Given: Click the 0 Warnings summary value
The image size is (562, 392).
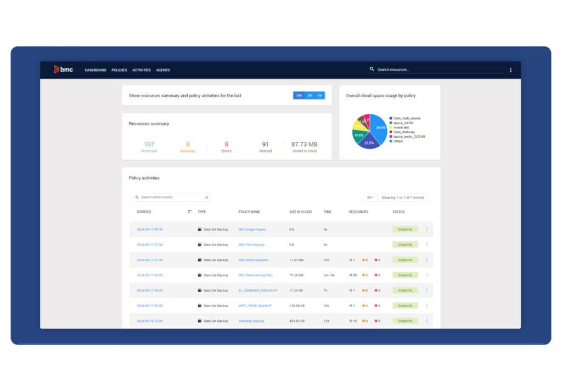Looking at the screenshot, I should coord(188,144).
